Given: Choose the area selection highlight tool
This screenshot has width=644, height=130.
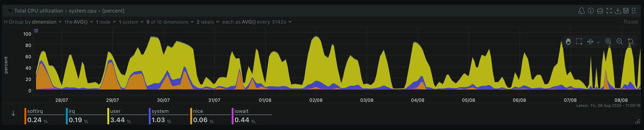Looking at the screenshot, I should coord(579,42).
